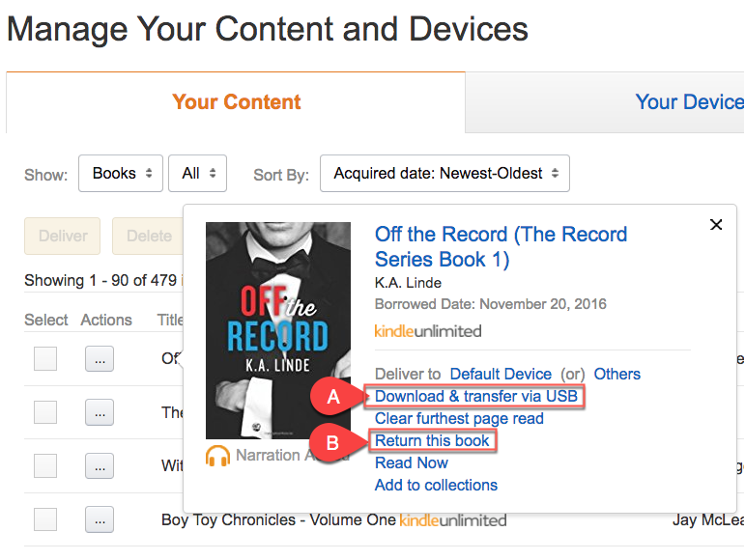Viewport: 745px width, 560px height.
Task: Click the Deliver button
Action: click(62, 236)
